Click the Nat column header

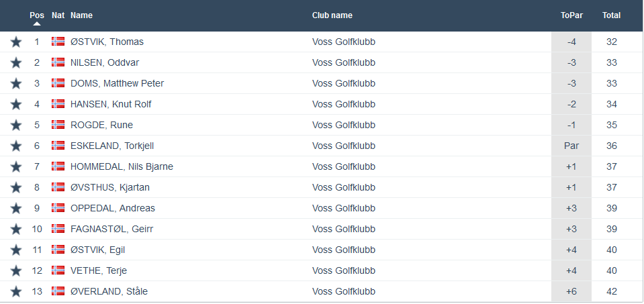pos(58,15)
